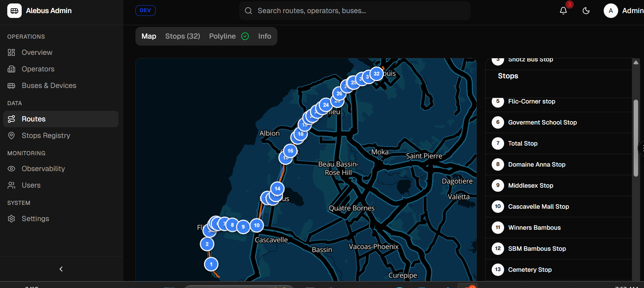Click the scrollbar up arrow
This screenshot has width=644, height=288.
(636, 62)
